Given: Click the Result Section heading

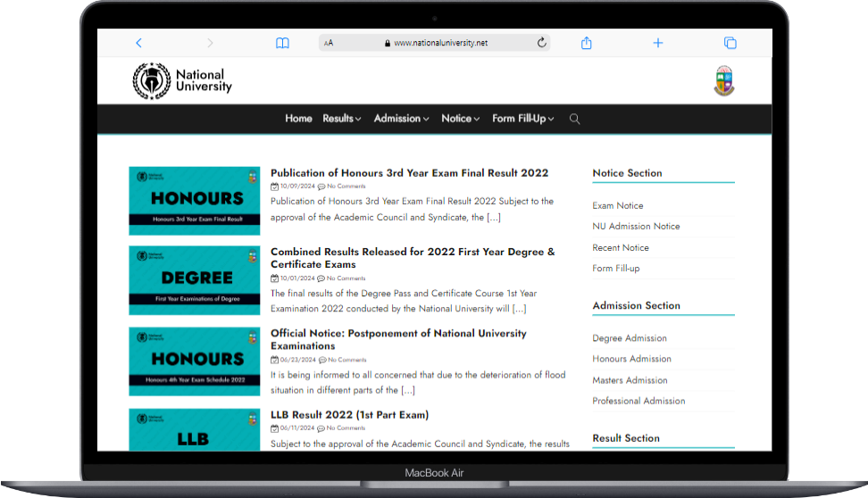Looking at the screenshot, I should pyautogui.click(x=626, y=438).
